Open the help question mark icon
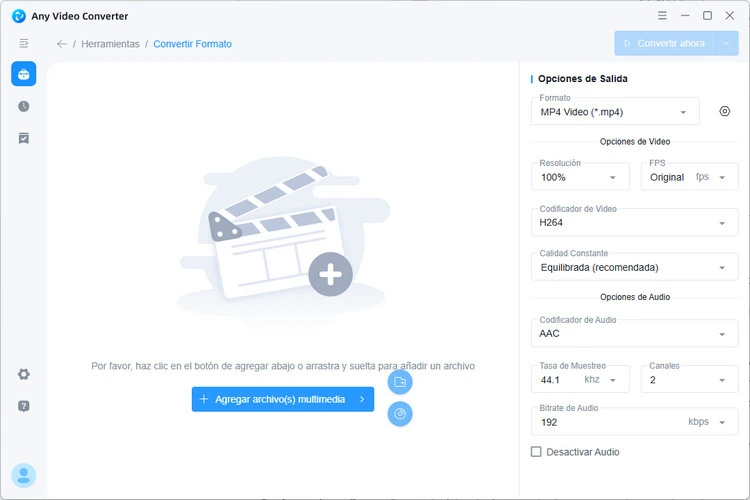The height and width of the screenshot is (500, 750). pyautogui.click(x=23, y=406)
